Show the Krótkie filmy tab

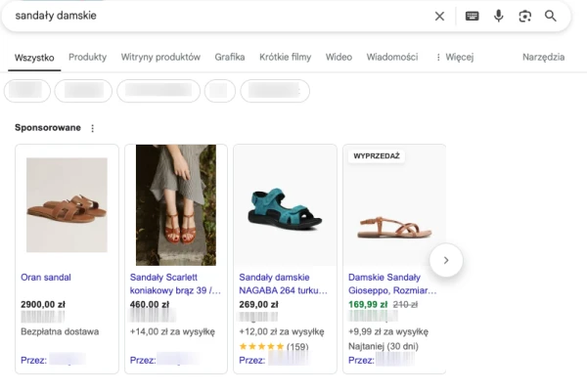286,57
